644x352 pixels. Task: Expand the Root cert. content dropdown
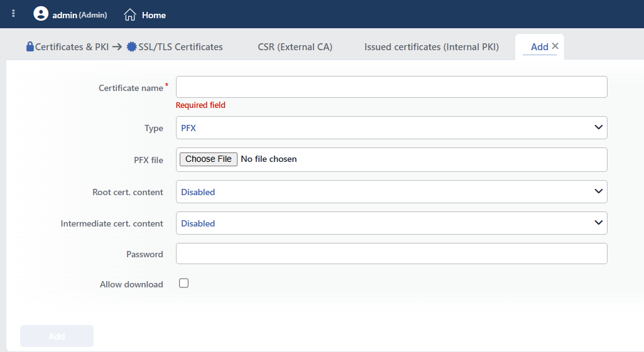pyautogui.click(x=391, y=191)
